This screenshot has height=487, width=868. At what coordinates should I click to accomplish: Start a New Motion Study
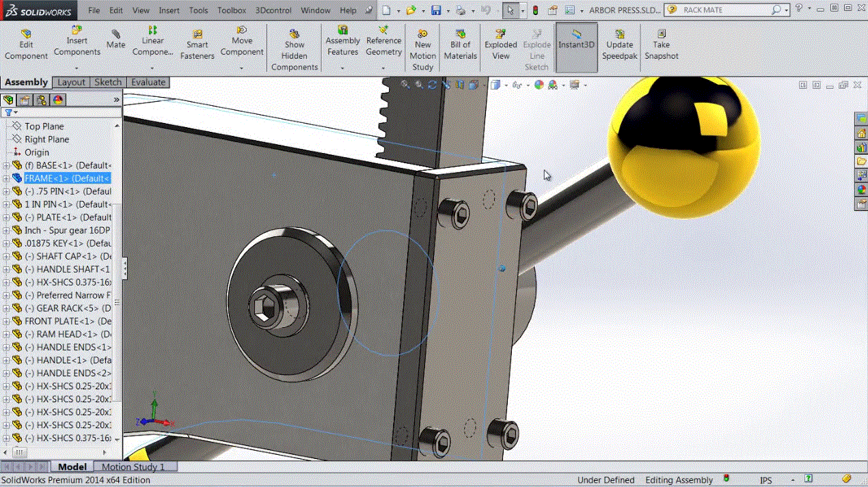pos(423,51)
